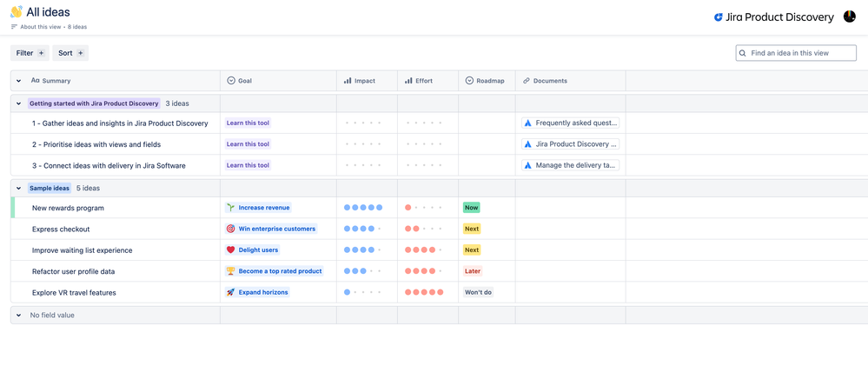This screenshot has width=868, height=366.
Task: Click the Documents column link icon
Action: click(526, 81)
